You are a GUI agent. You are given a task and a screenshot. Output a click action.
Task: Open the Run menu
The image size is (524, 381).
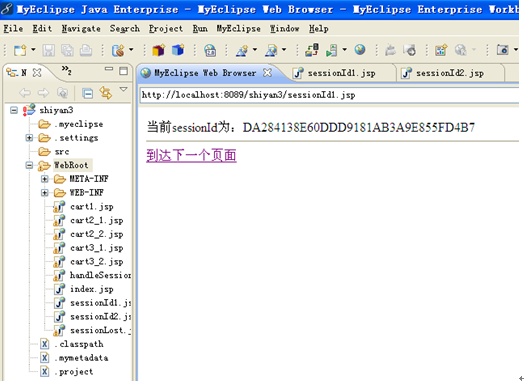[x=200, y=29]
